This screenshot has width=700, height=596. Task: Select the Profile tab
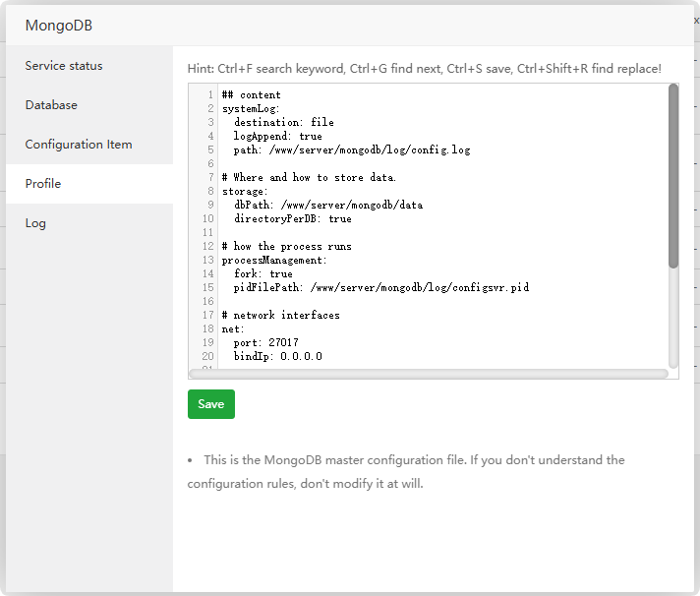(x=43, y=184)
